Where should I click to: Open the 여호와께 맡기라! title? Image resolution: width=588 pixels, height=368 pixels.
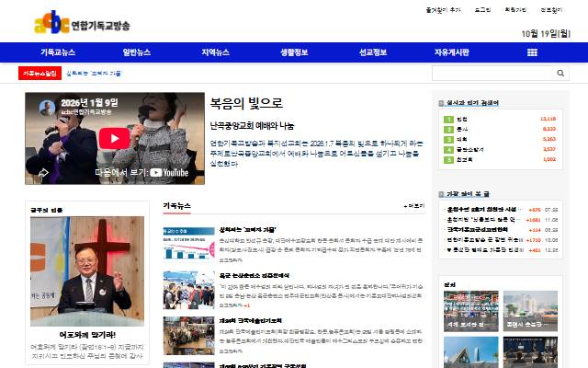click(x=87, y=335)
